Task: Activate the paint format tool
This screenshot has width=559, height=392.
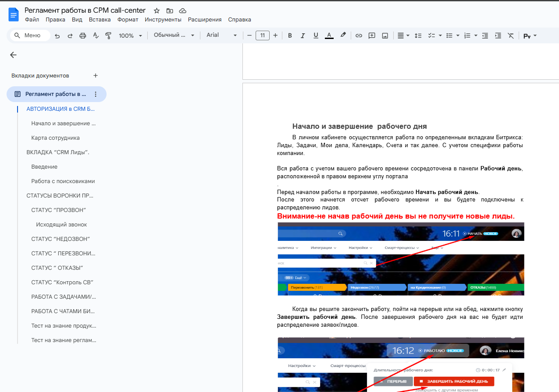Action: pyautogui.click(x=108, y=35)
